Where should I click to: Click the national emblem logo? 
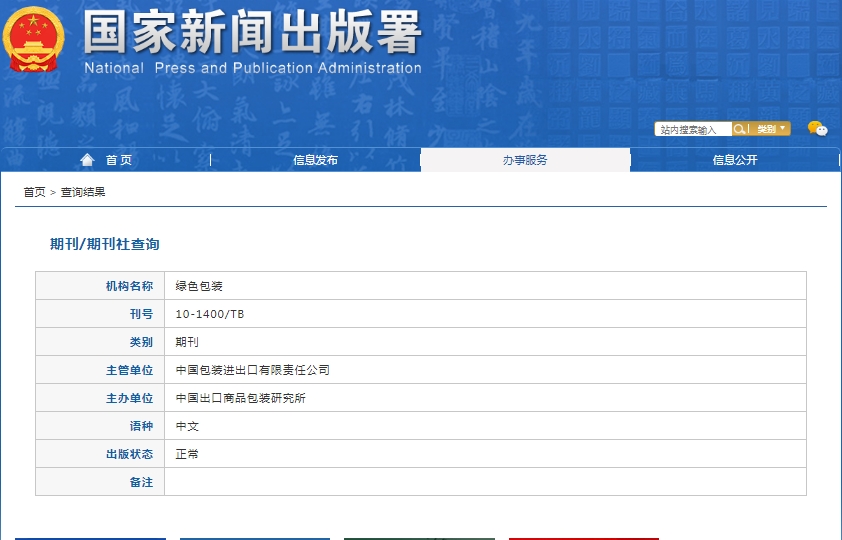33,40
